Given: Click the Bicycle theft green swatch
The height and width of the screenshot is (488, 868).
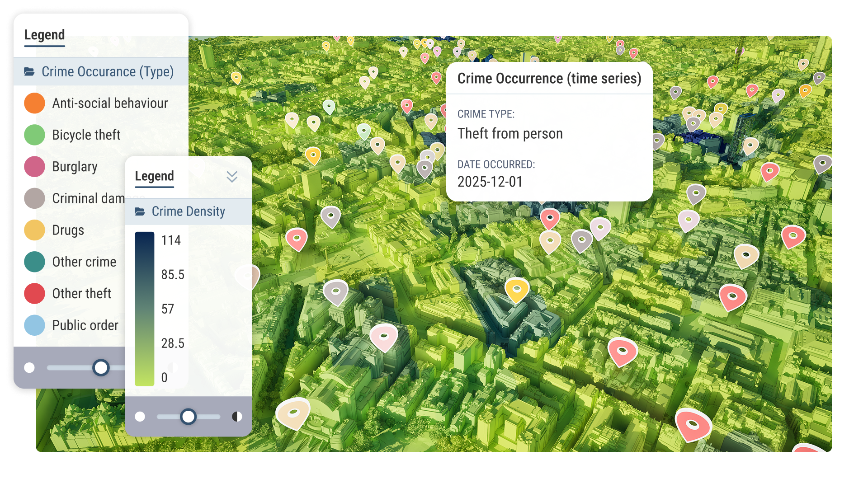Looking at the screenshot, I should [34, 135].
